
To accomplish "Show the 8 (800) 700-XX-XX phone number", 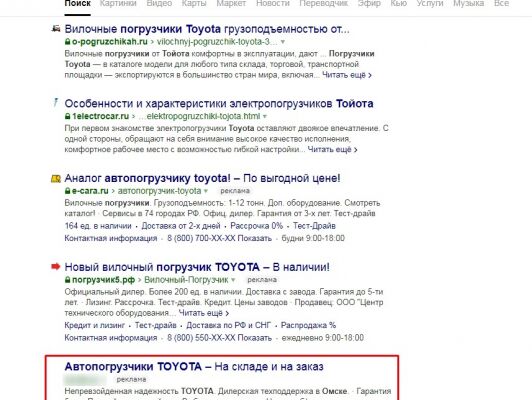I will [220, 238].
